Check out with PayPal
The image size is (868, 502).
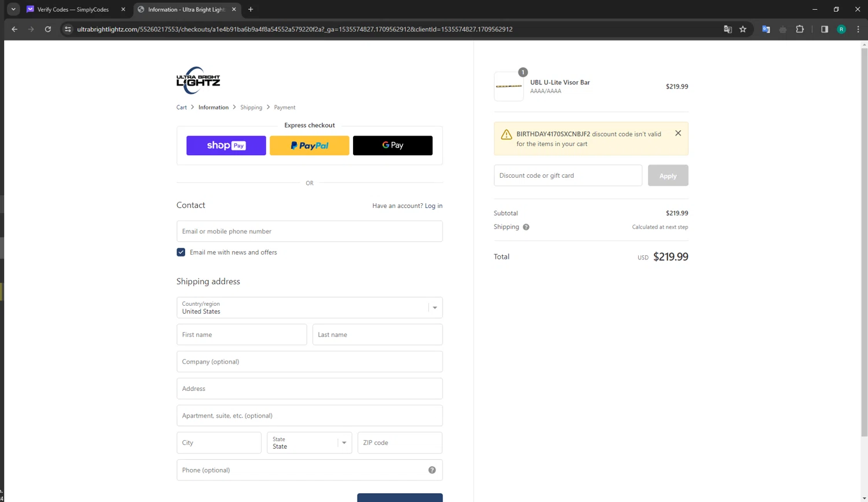(310, 145)
